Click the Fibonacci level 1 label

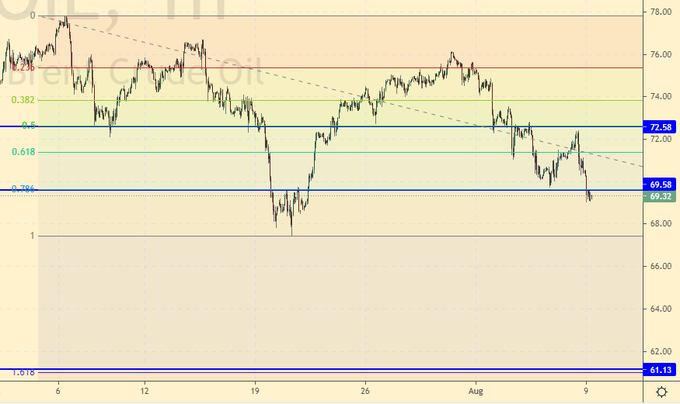(x=32, y=236)
